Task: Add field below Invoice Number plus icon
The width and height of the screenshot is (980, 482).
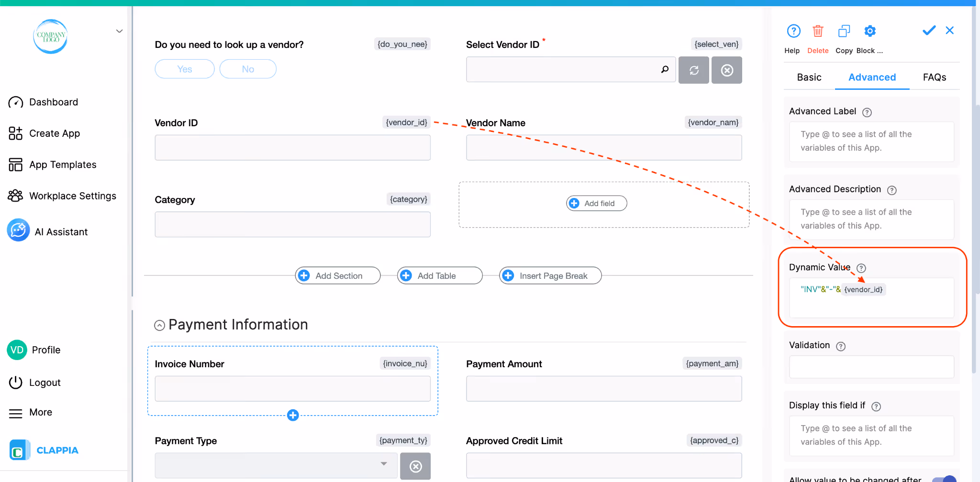Action: [293, 415]
